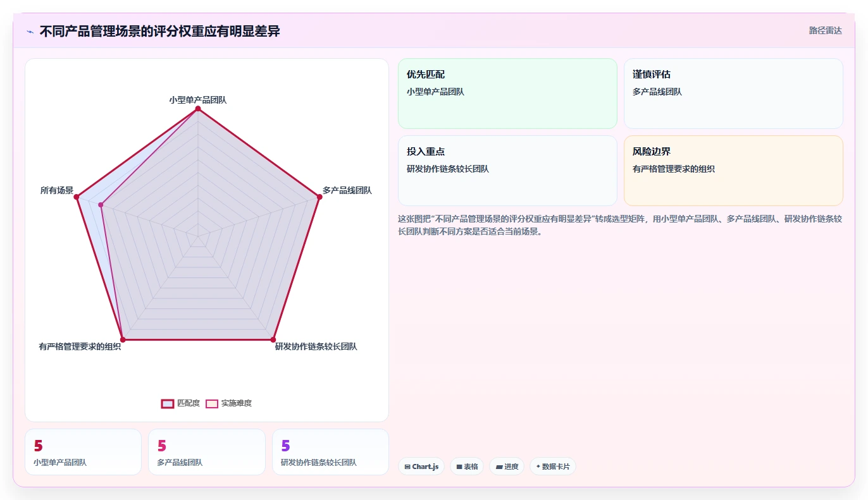Click the radar point at 多产品线团队 axis
Screen dimensions: 868x500
[x=319, y=197]
